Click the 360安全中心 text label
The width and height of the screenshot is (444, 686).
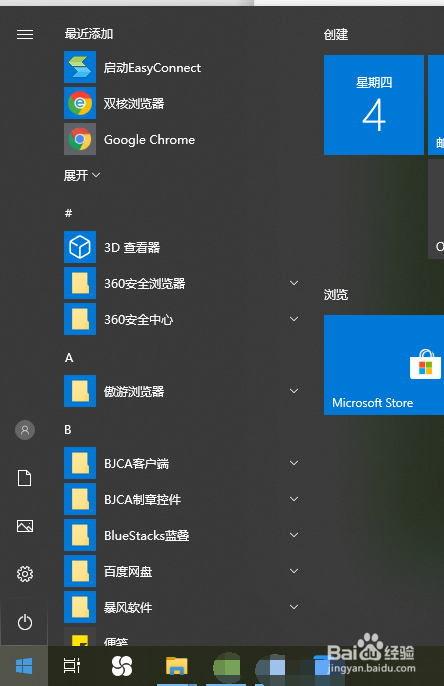(x=139, y=319)
